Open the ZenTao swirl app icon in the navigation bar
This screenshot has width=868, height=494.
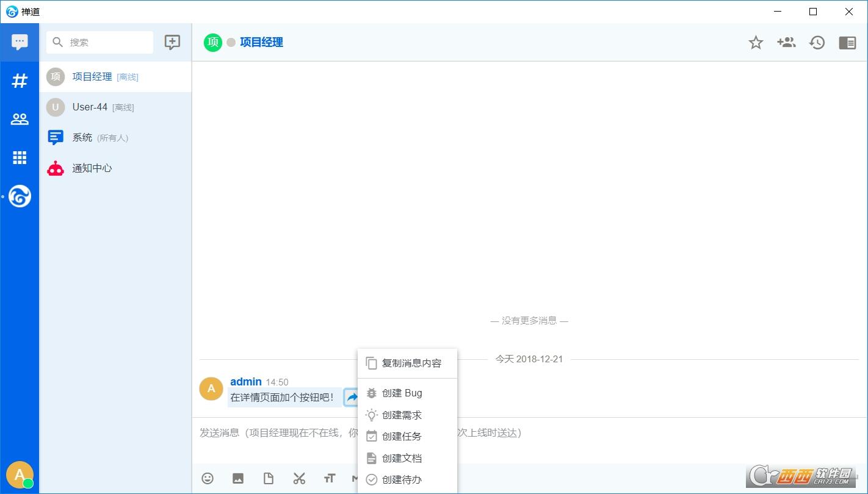(x=20, y=196)
